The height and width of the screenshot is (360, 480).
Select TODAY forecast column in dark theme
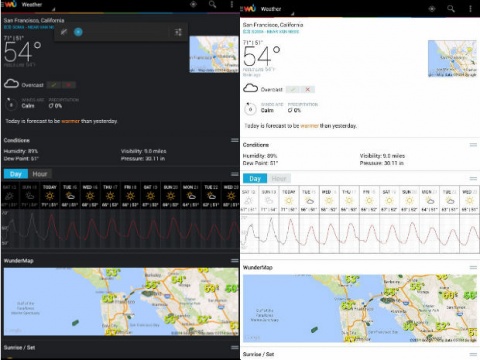click(50, 195)
